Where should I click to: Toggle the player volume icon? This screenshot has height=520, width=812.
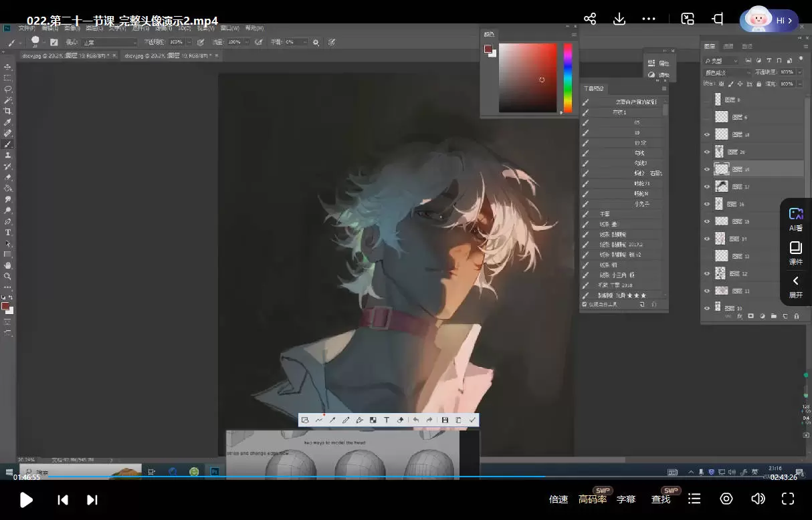[x=758, y=499]
